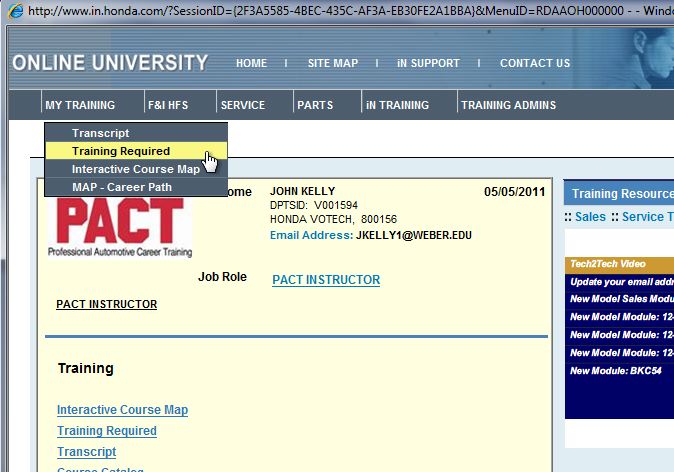Open the SITE MAP link
The height and width of the screenshot is (472, 674).
(x=332, y=63)
